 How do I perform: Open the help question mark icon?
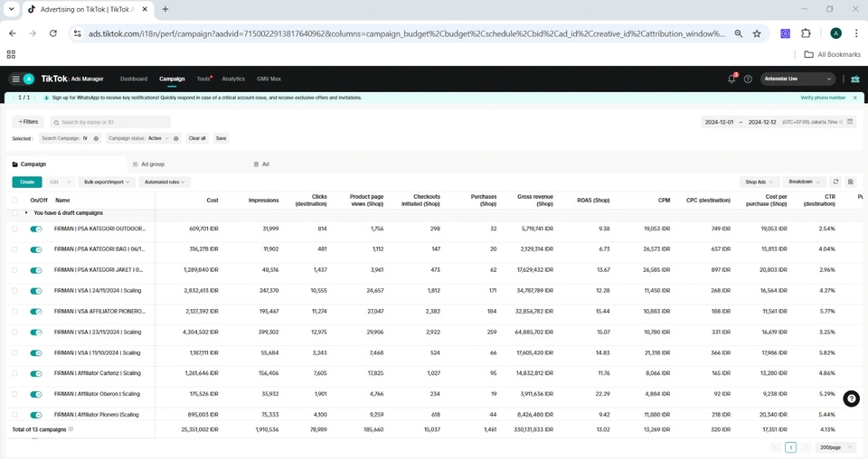tap(748, 79)
